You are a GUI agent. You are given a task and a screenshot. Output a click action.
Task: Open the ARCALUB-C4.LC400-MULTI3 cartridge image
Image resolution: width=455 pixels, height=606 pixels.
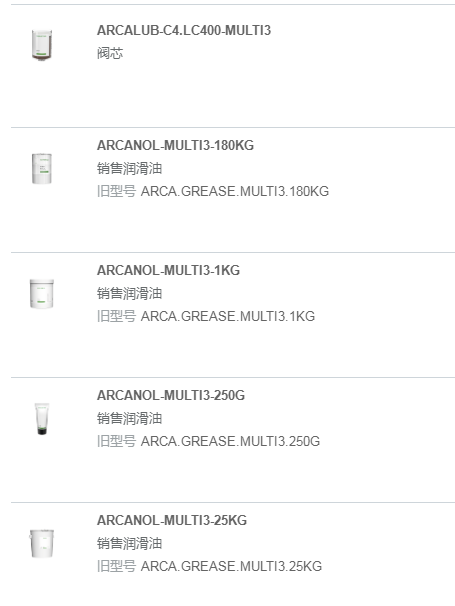41,45
